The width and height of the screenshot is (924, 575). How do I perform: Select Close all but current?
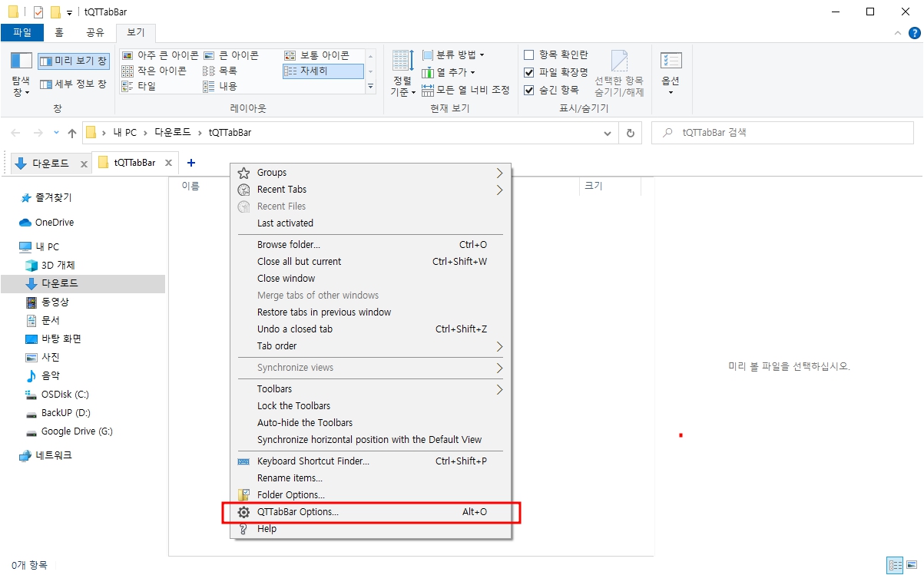click(x=371, y=262)
